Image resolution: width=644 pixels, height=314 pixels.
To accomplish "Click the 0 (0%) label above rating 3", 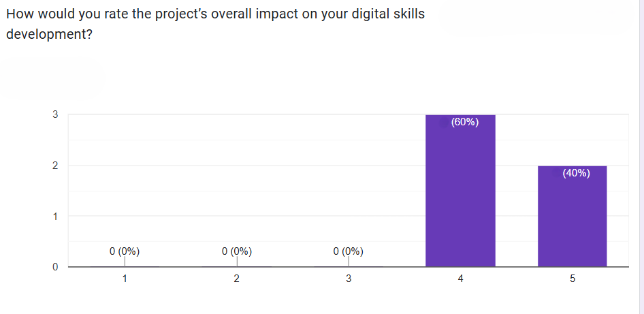I will tap(349, 251).
